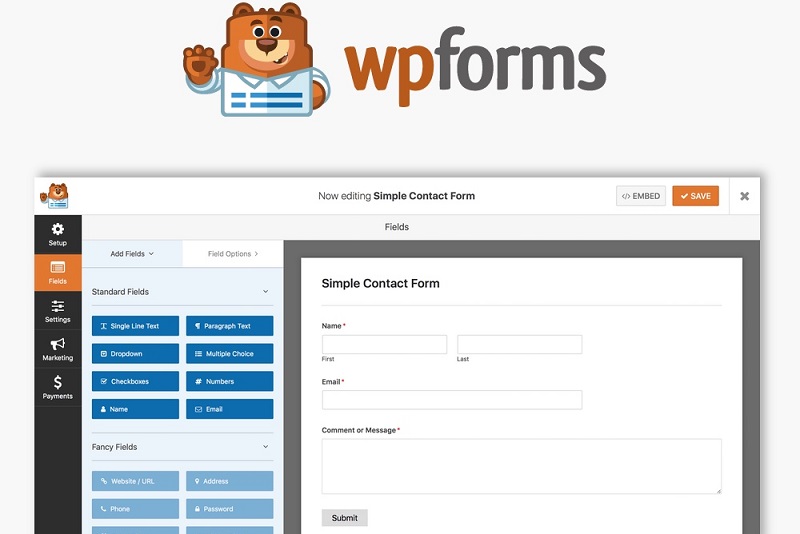Click the Email input field in preview

pyautogui.click(x=452, y=400)
